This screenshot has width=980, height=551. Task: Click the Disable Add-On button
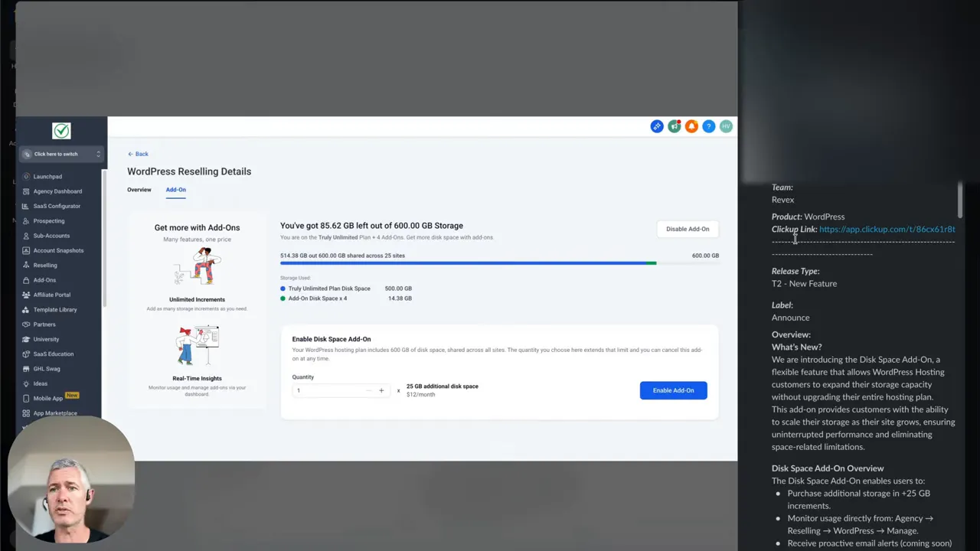(688, 229)
